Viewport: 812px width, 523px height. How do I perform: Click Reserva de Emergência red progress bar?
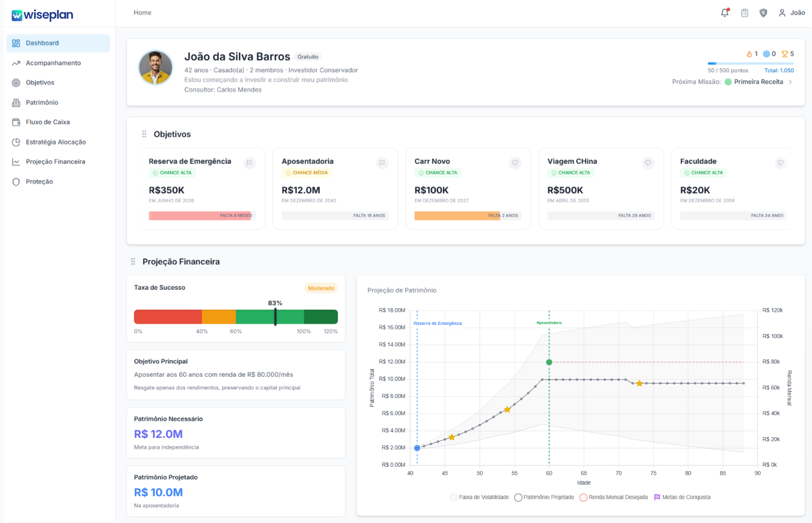click(x=200, y=216)
